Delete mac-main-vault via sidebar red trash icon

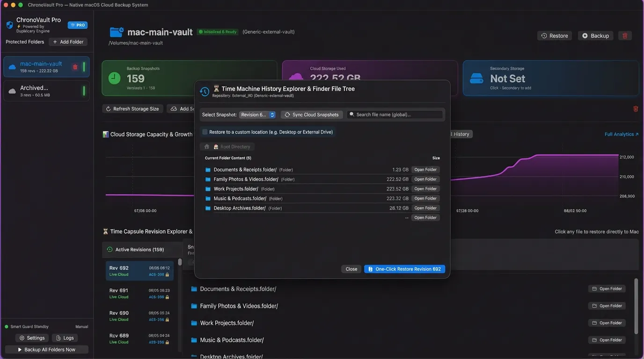tap(75, 67)
